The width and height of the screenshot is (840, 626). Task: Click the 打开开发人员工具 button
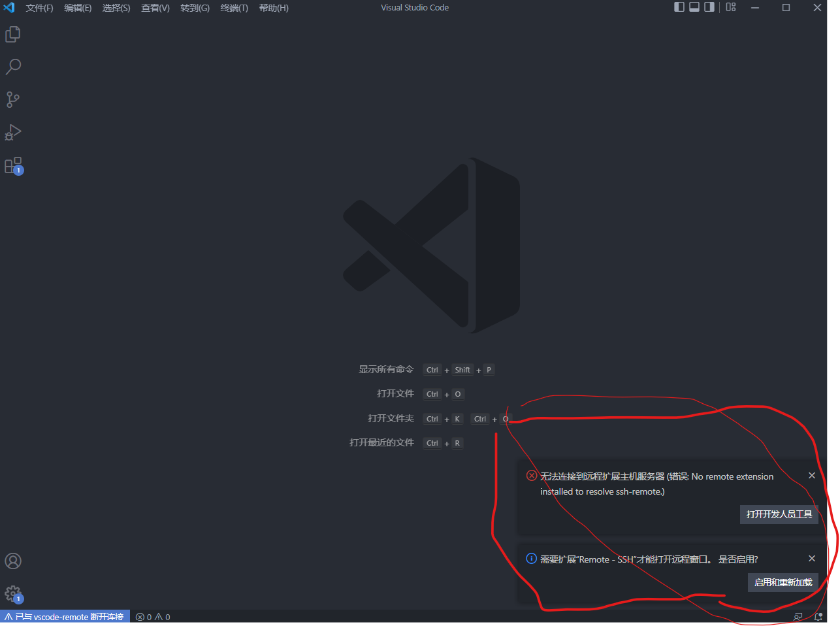pyautogui.click(x=779, y=514)
